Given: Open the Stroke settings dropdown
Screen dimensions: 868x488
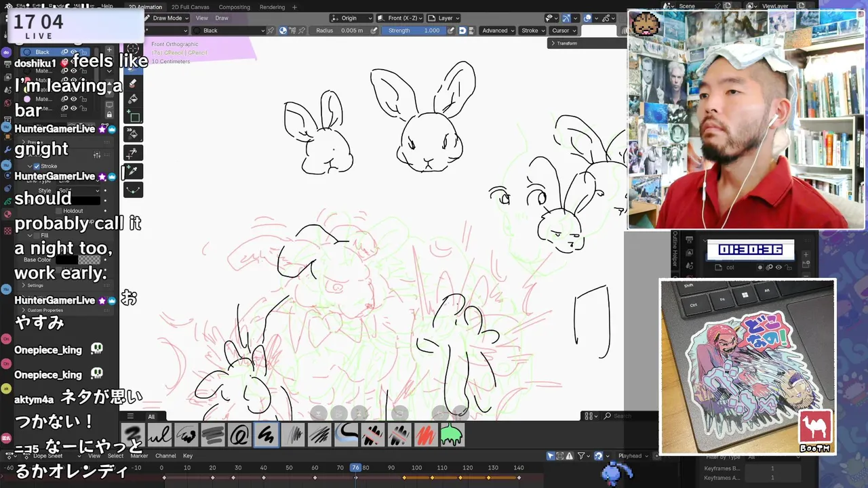Looking at the screenshot, I should 532,30.
